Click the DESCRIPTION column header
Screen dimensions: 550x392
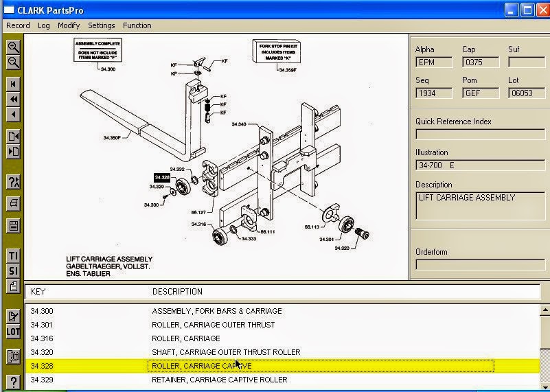click(x=177, y=292)
